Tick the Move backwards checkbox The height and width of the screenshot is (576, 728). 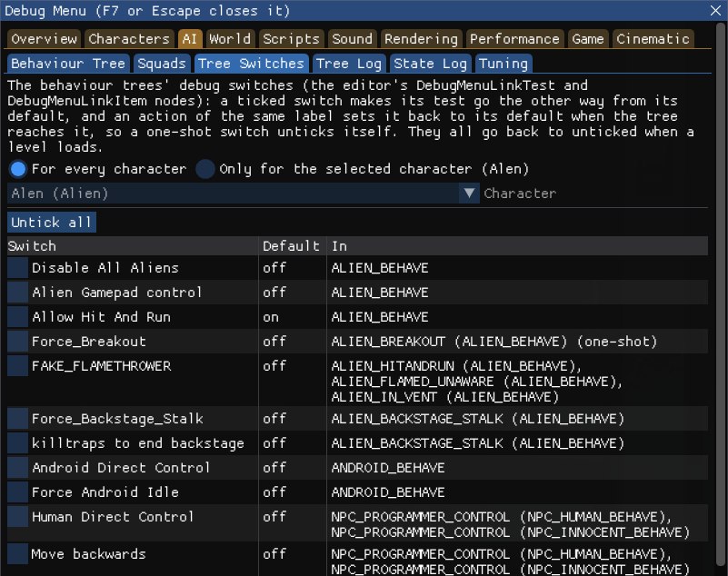(x=17, y=554)
